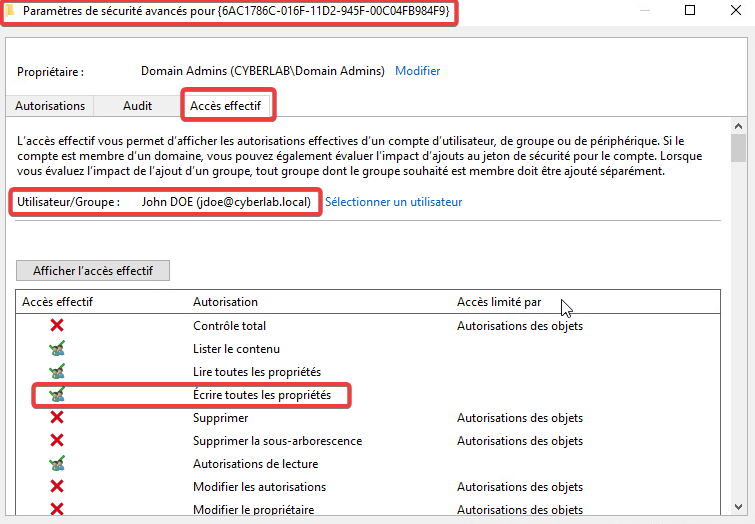The width and height of the screenshot is (755, 524).
Task: Click the granted icon beside Autorisations de lecture
Action: pos(57,464)
